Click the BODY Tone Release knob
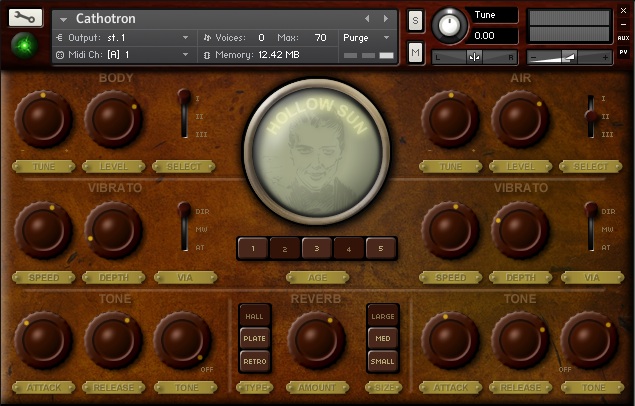The width and height of the screenshot is (635, 406). 113,340
